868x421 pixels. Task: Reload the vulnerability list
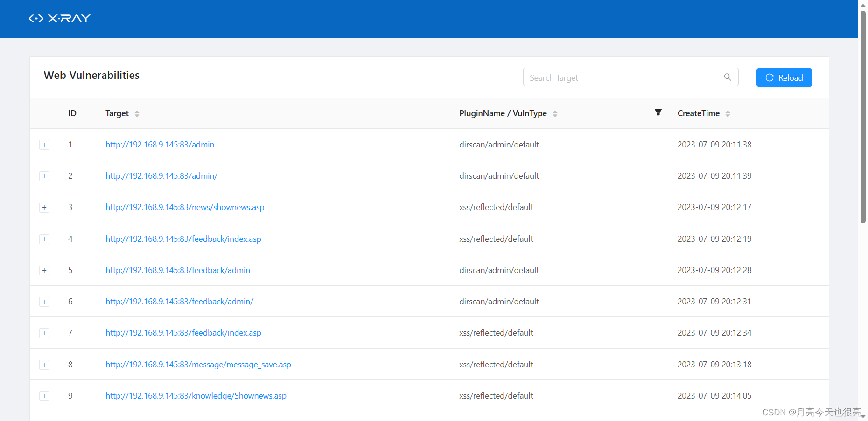(x=784, y=77)
